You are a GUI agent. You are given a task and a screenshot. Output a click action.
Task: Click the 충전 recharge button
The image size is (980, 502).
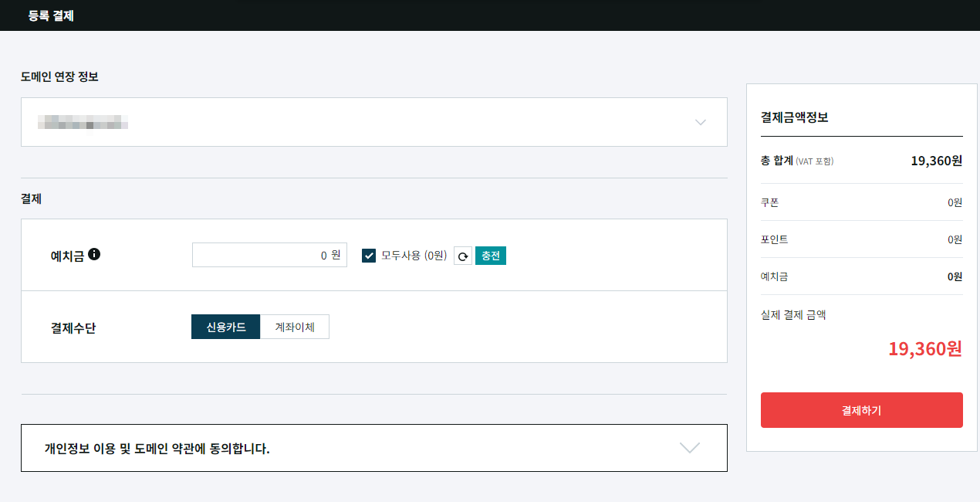coord(491,255)
